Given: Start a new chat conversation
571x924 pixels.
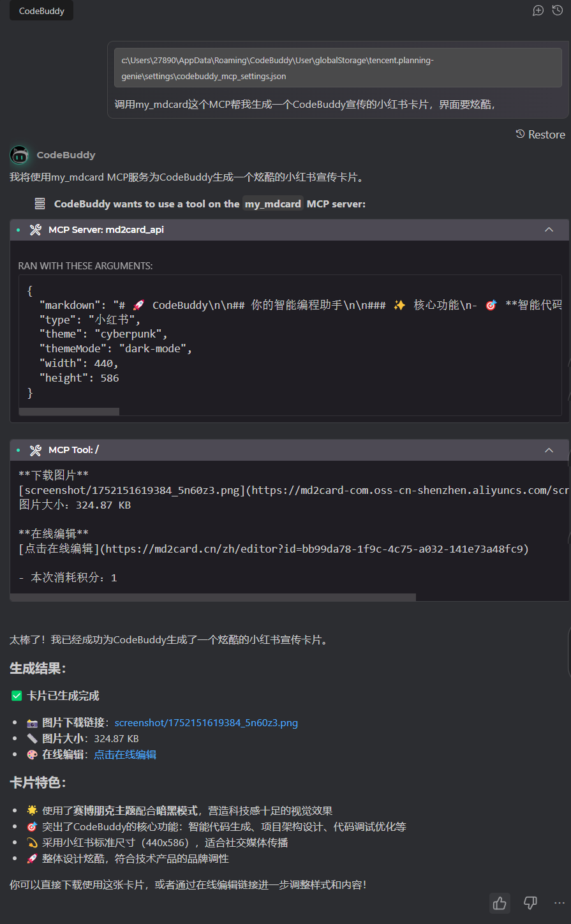Looking at the screenshot, I should (x=538, y=10).
